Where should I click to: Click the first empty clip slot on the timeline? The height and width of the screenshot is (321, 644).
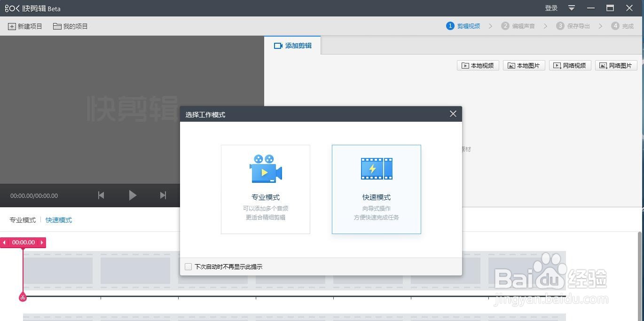click(58, 271)
